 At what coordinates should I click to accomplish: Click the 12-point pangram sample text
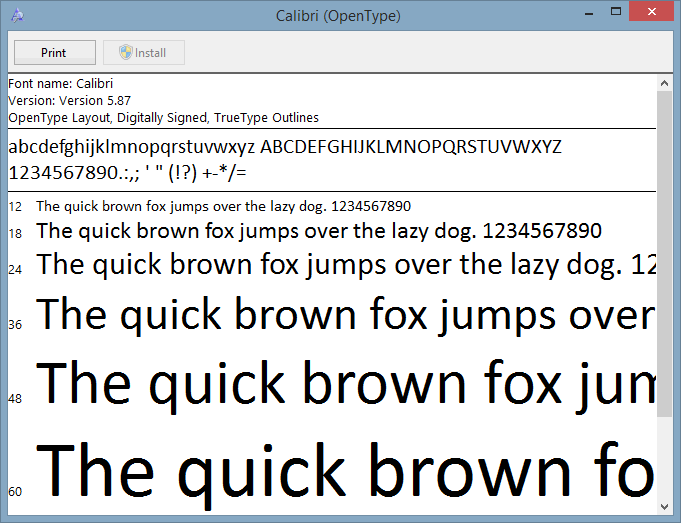tap(223, 207)
